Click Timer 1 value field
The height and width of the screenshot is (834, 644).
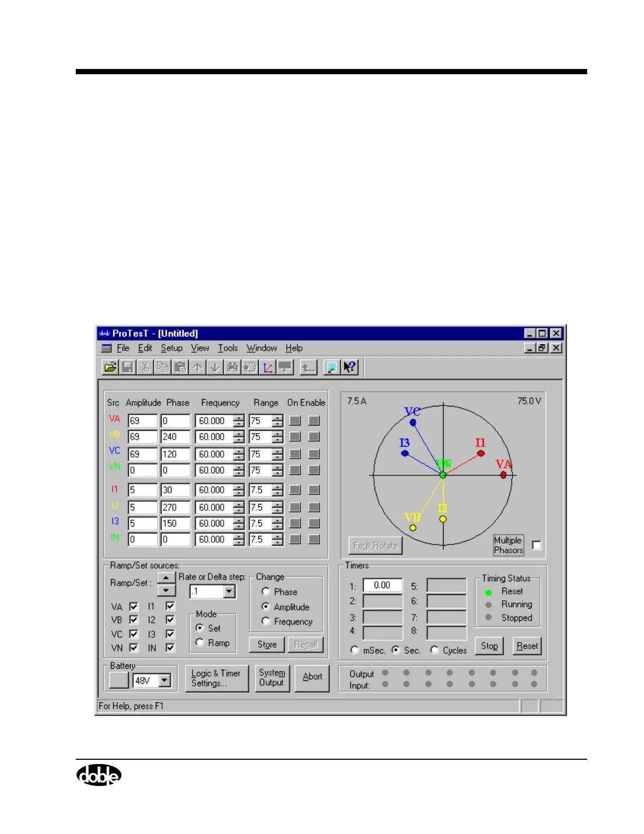pos(383,585)
